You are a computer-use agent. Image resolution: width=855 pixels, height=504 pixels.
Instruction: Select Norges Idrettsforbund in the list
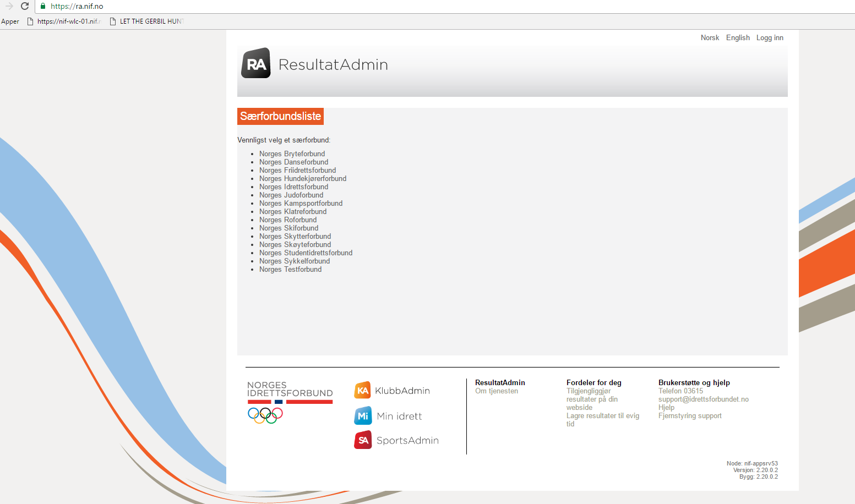293,187
